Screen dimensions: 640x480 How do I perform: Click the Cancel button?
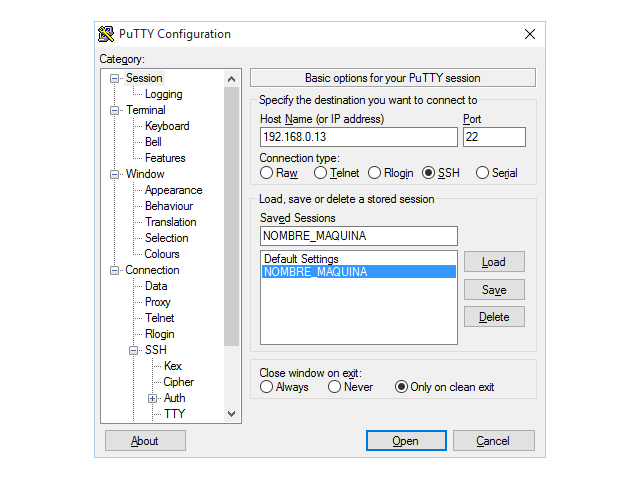(x=493, y=441)
